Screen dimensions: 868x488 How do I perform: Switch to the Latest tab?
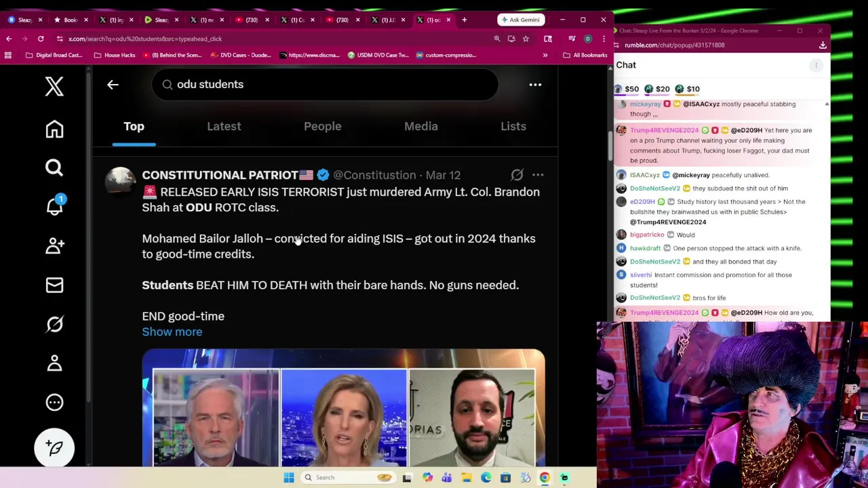point(224,126)
